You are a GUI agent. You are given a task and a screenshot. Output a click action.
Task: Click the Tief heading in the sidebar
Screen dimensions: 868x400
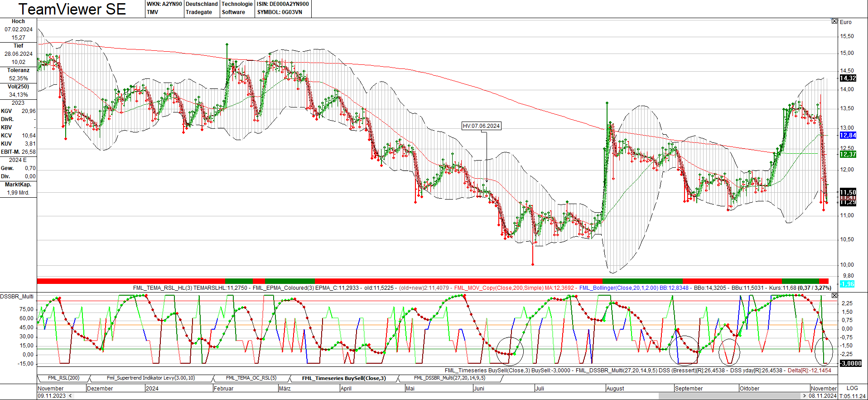click(x=18, y=46)
